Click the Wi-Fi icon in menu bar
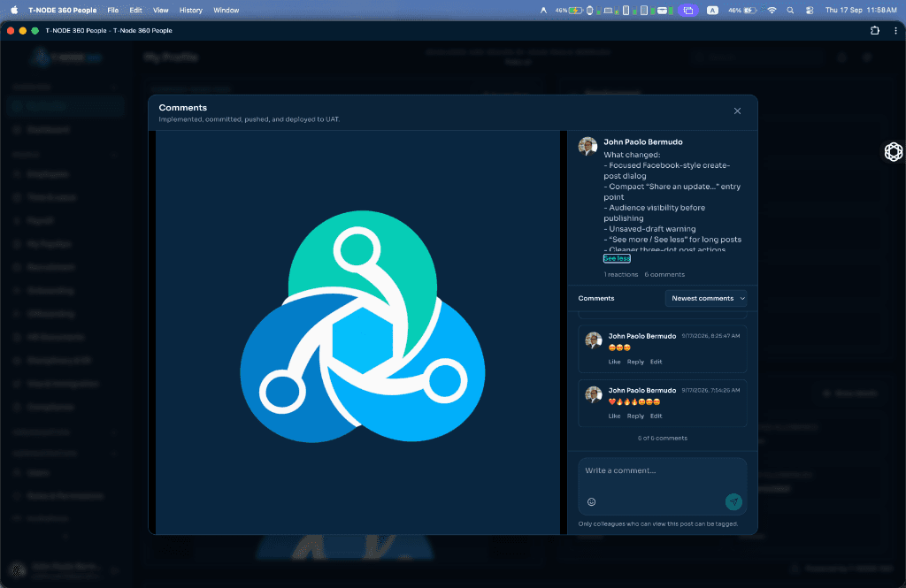The image size is (906, 588). click(x=772, y=10)
